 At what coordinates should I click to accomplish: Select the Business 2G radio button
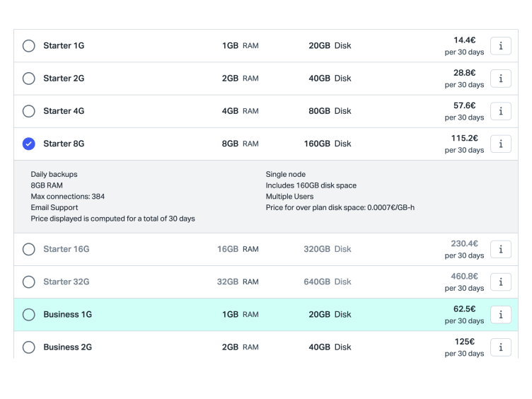(29, 347)
